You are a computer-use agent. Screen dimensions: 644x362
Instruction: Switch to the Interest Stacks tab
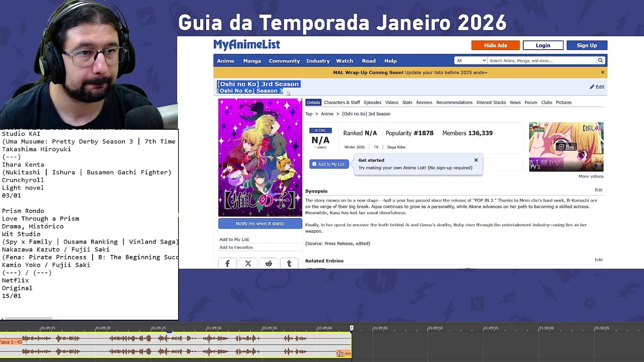click(x=491, y=103)
